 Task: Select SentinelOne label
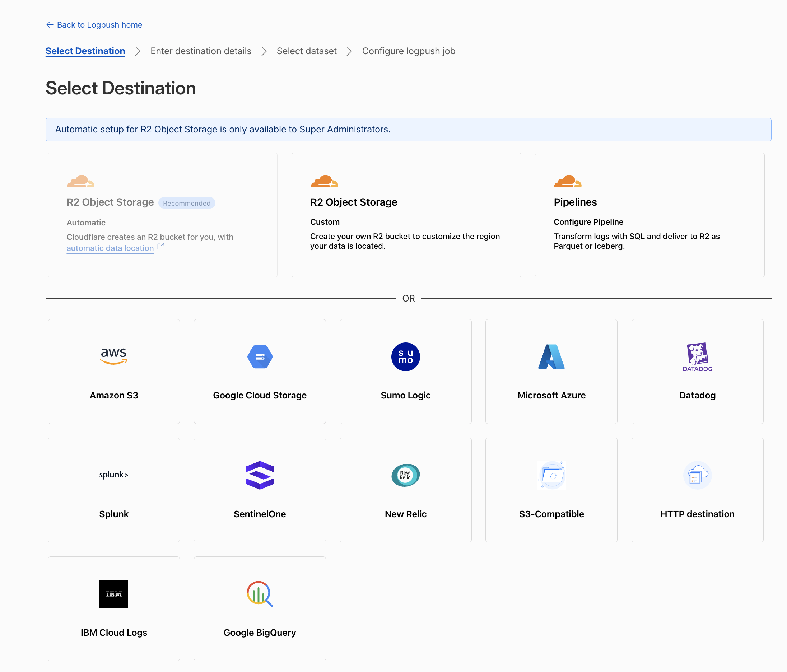click(260, 514)
